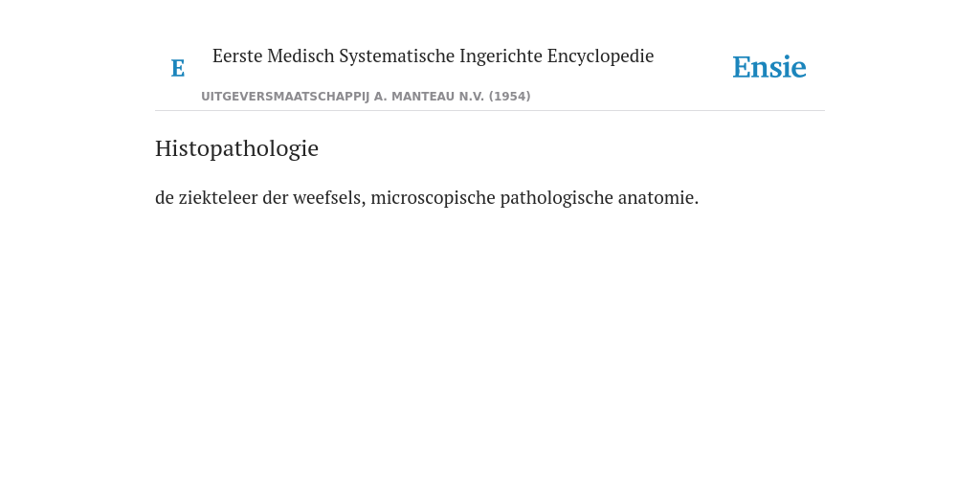
Task: Click the year (1954) in publisher line
Action: point(510,97)
